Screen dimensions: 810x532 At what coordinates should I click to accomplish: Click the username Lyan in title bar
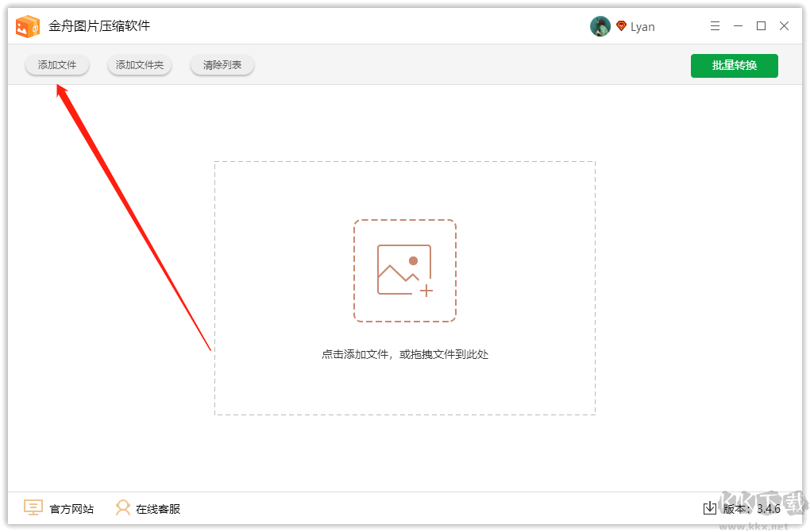643,25
